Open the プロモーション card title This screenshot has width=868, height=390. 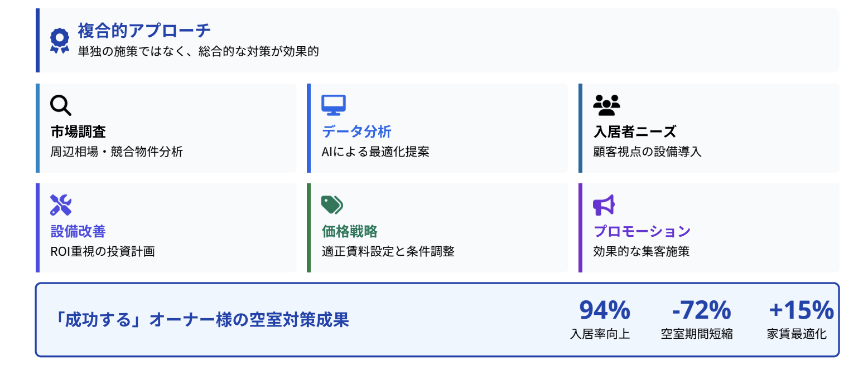[x=642, y=231]
